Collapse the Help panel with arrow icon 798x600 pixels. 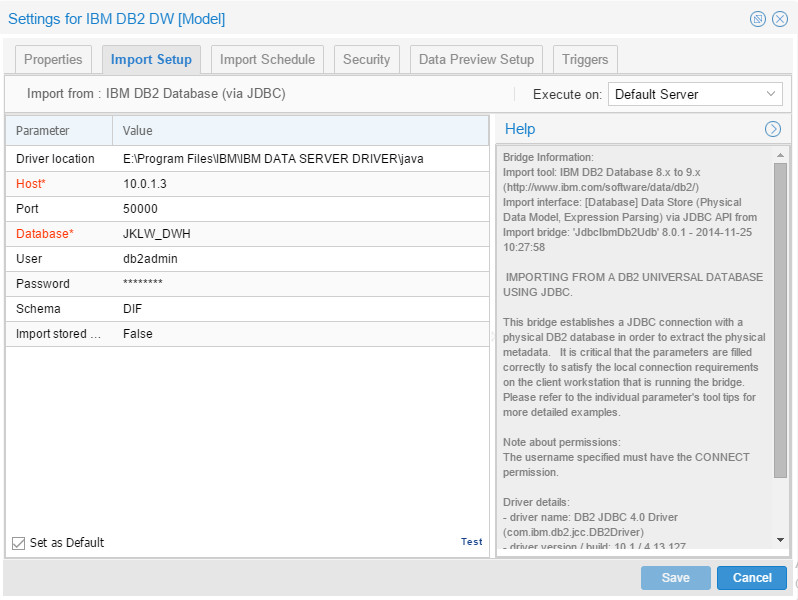[x=773, y=129]
